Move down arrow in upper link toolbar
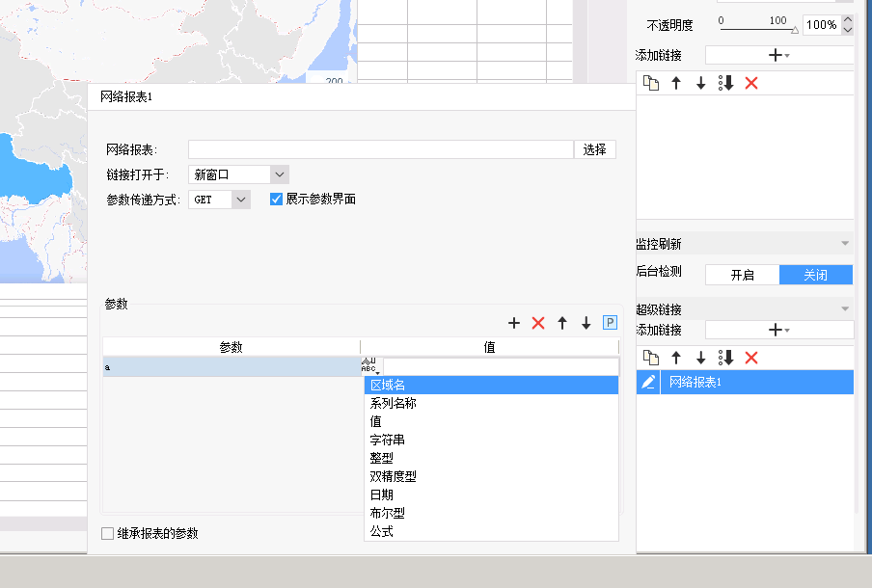 pyautogui.click(x=700, y=83)
